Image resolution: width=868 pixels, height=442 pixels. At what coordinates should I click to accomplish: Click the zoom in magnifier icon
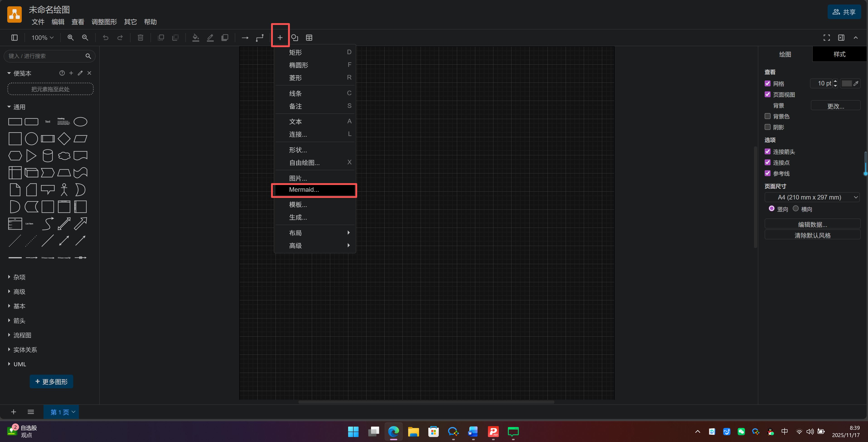(x=70, y=38)
